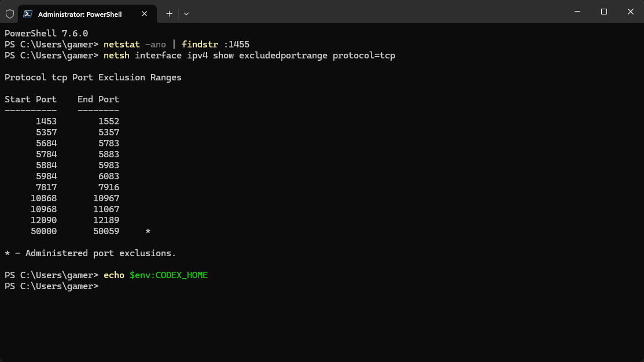
Task: Open a new tab with plus button
Action: coord(169,14)
